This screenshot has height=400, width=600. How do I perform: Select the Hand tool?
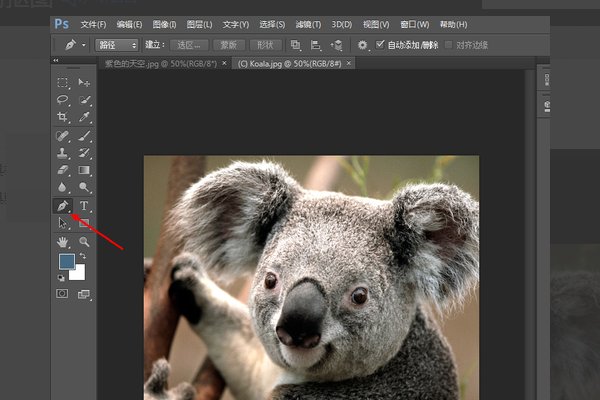point(62,242)
